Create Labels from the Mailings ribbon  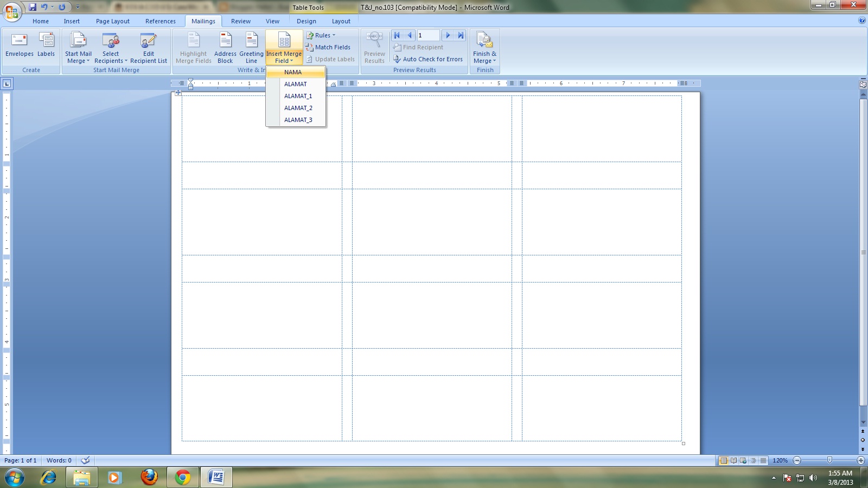(x=46, y=44)
